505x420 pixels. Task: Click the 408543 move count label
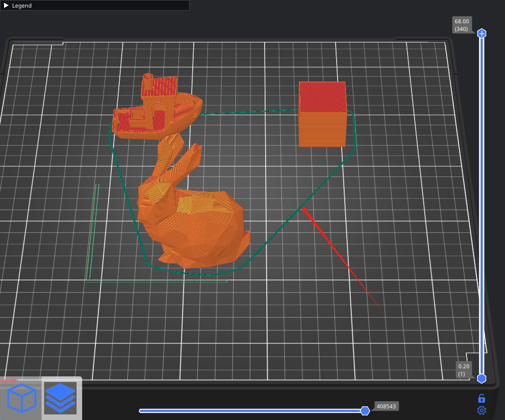[x=386, y=406]
